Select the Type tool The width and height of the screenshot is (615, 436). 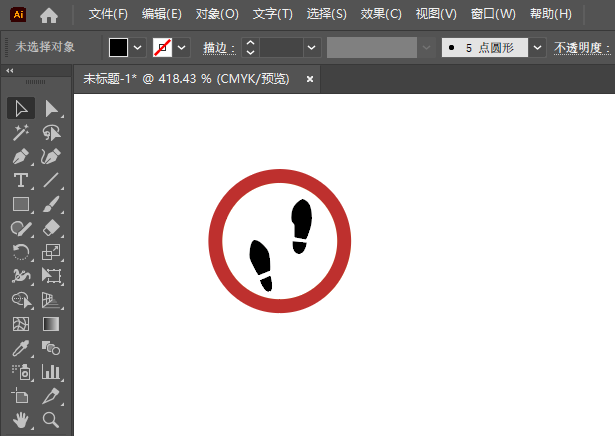click(x=21, y=180)
